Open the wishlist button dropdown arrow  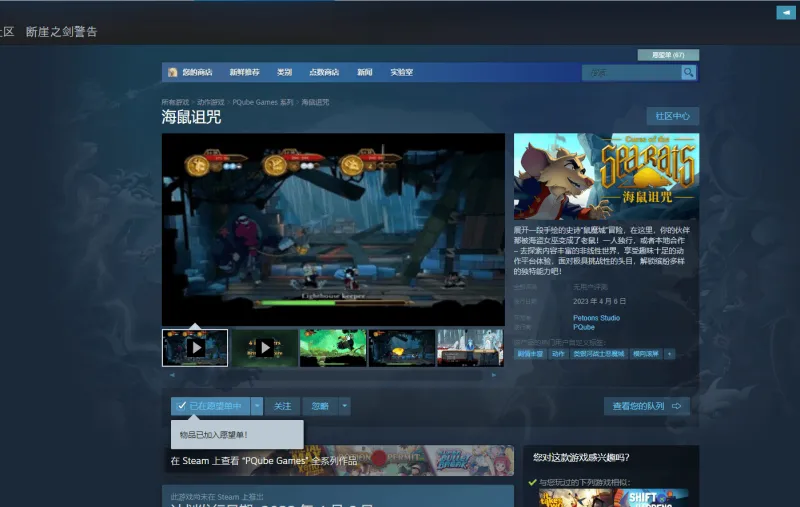257,406
